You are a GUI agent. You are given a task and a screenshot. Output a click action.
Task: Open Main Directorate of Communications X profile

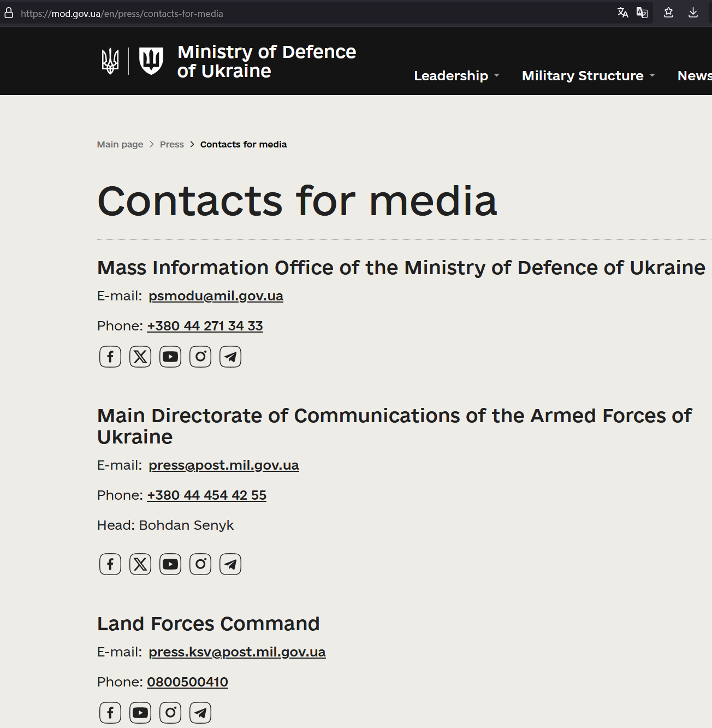[140, 564]
